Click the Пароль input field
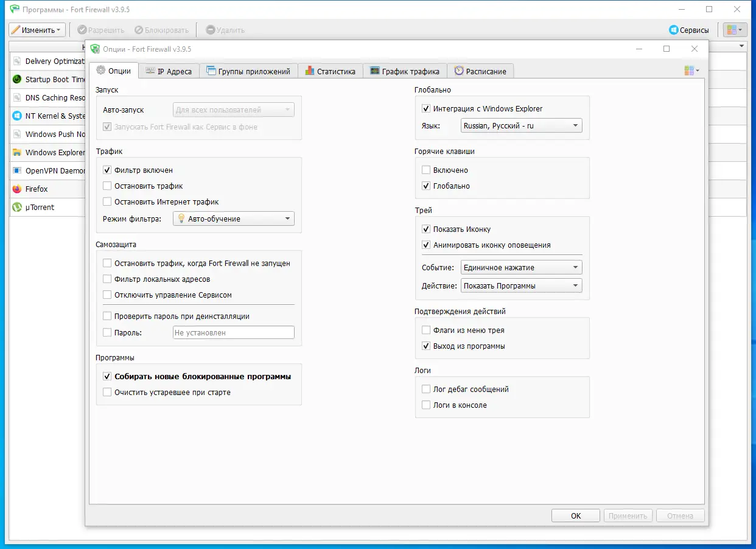 pos(233,333)
